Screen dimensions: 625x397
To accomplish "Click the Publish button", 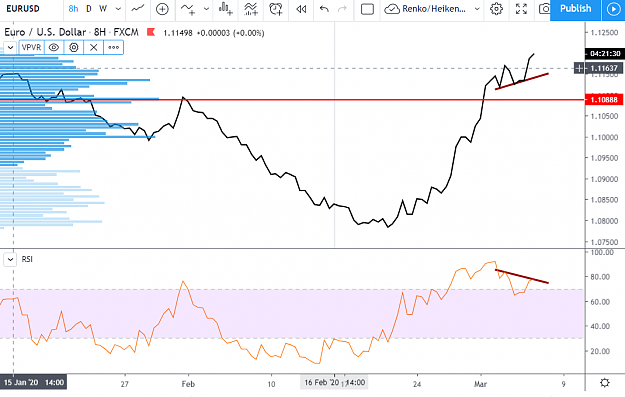I will click(x=575, y=9).
